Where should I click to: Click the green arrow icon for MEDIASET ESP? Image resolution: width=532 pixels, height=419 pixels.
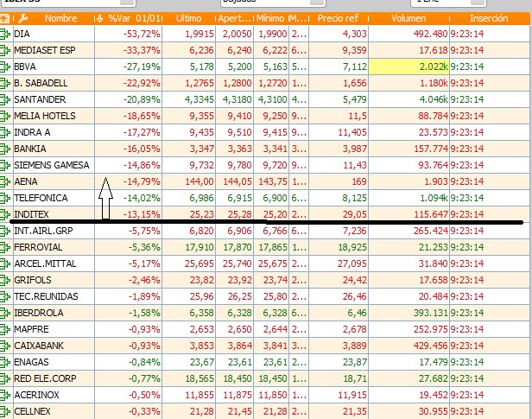point(5,50)
